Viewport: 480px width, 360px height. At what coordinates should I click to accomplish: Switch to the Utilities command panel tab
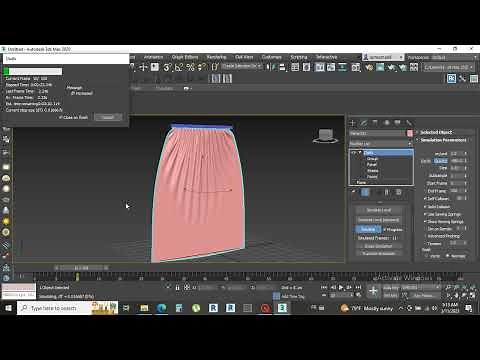coord(409,123)
